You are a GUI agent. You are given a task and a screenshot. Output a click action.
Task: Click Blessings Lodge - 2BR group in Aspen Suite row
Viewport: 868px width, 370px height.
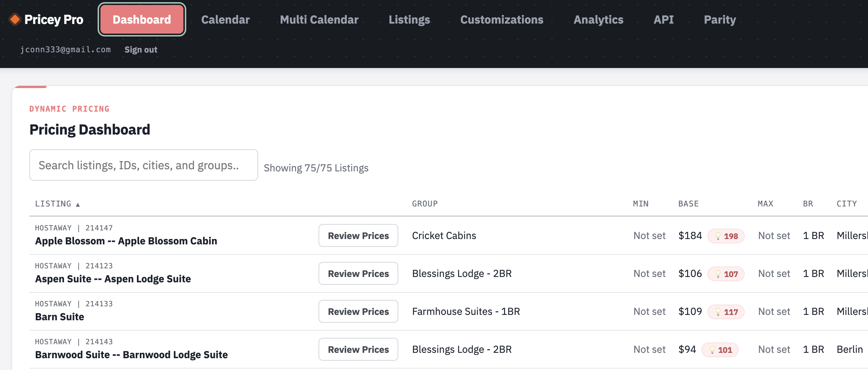coord(462,273)
